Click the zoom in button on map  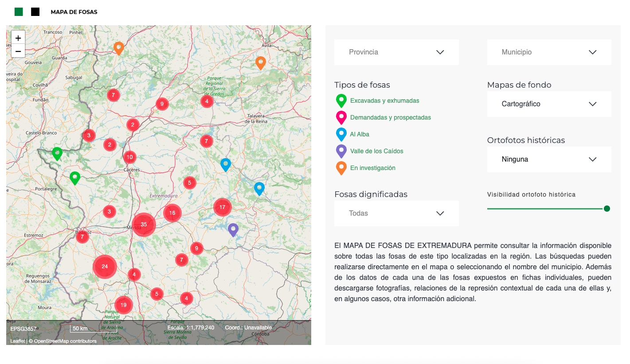[18, 38]
